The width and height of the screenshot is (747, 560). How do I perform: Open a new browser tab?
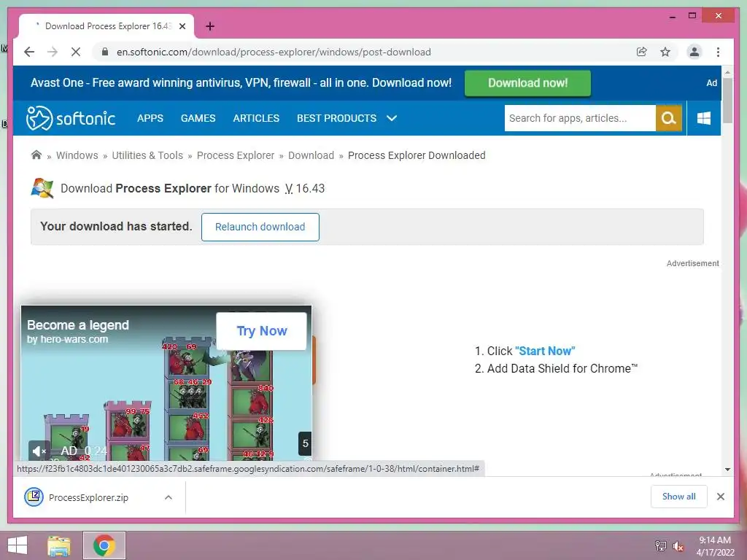[209, 26]
